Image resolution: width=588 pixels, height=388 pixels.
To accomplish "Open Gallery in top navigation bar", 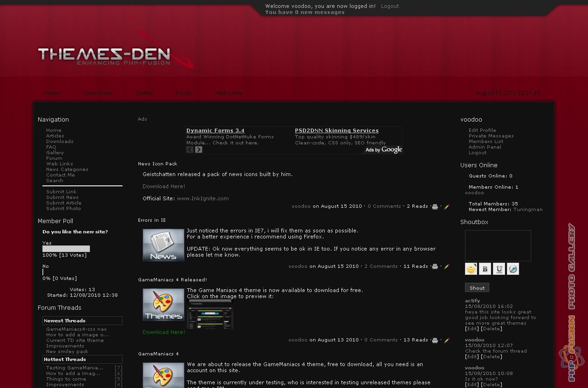I will point(144,93).
